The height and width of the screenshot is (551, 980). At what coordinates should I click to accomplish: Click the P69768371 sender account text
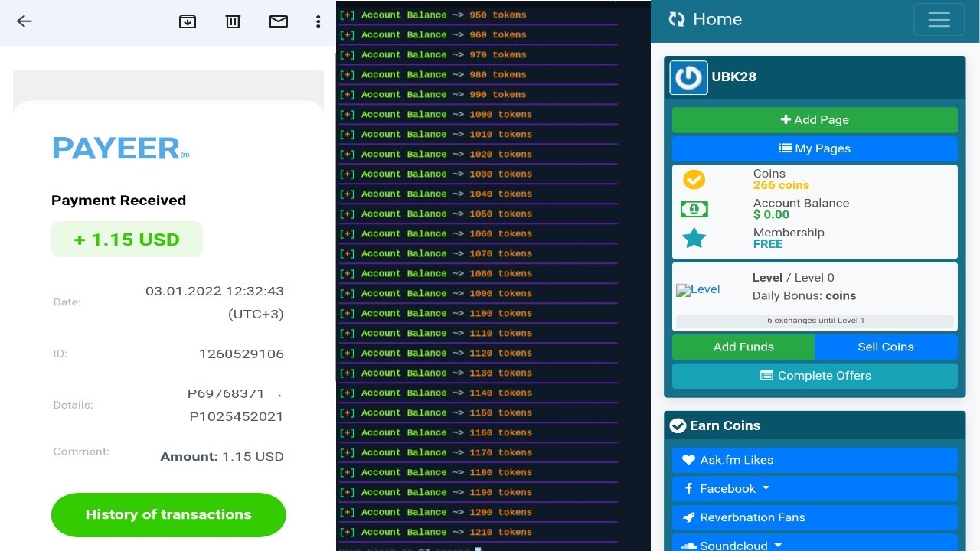(226, 394)
